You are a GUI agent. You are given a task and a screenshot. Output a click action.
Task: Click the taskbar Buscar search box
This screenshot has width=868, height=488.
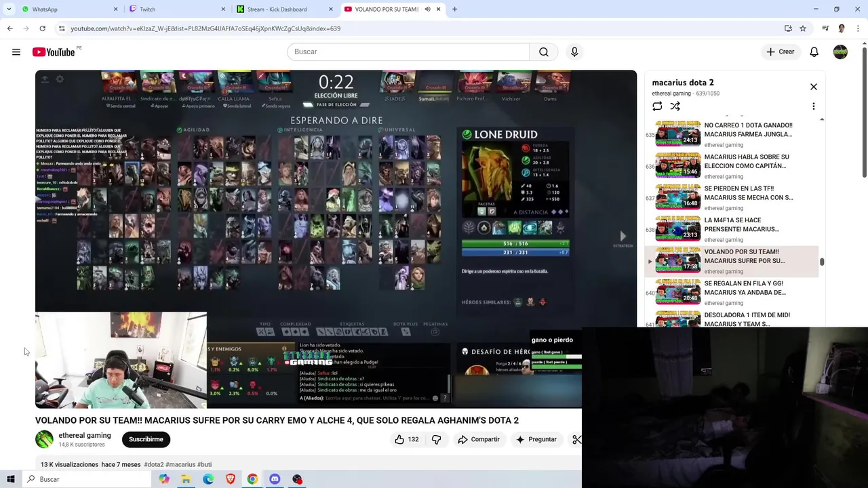tap(87, 479)
